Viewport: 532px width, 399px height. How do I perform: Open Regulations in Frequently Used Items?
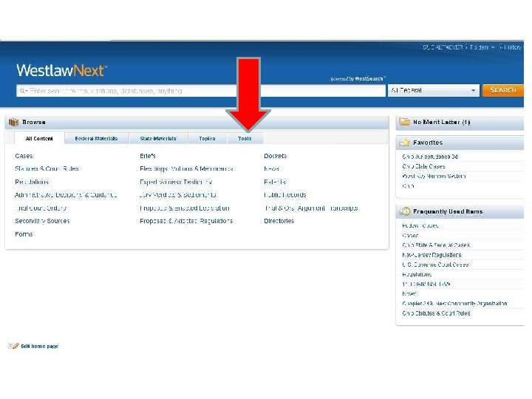[417, 274]
